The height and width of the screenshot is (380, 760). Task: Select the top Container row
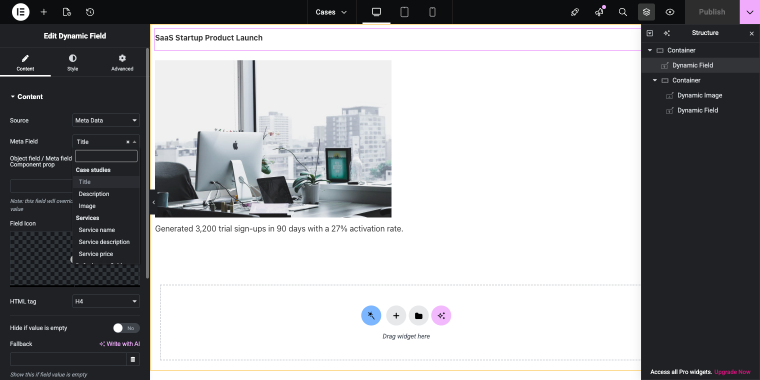(x=700, y=50)
